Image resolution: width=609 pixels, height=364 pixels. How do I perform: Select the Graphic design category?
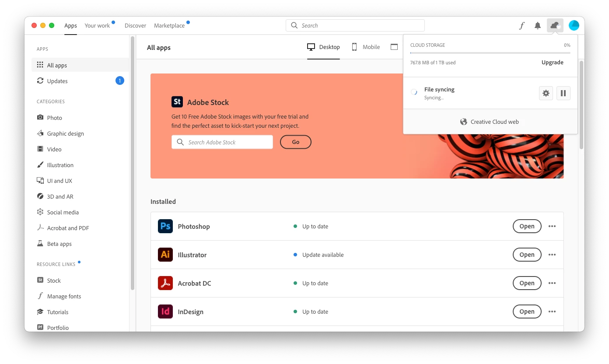80,133
